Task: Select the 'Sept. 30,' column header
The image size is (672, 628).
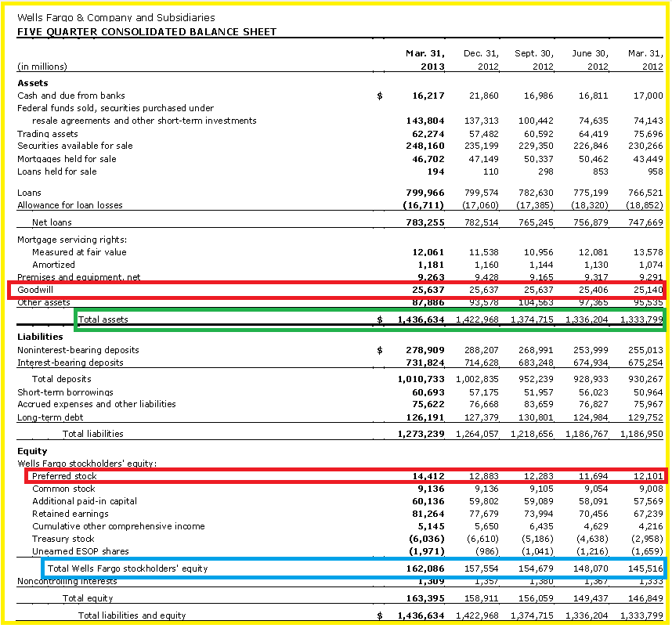Action: point(534,53)
